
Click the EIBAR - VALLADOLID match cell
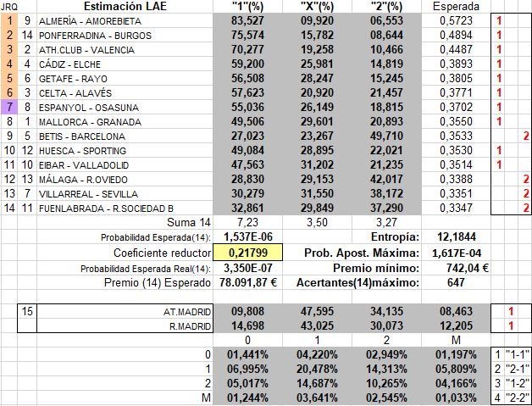(x=125, y=165)
